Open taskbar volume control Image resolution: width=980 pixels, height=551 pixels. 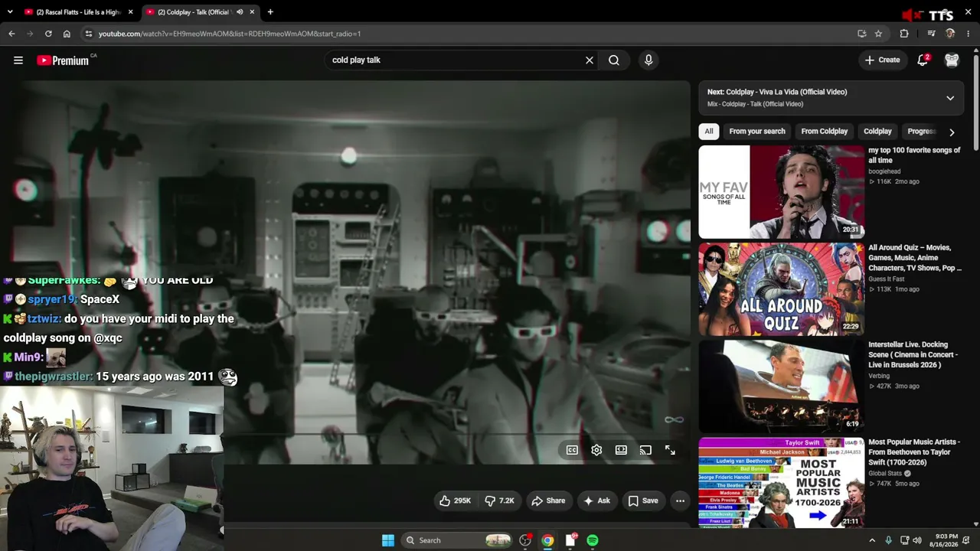pyautogui.click(x=917, y=540)
